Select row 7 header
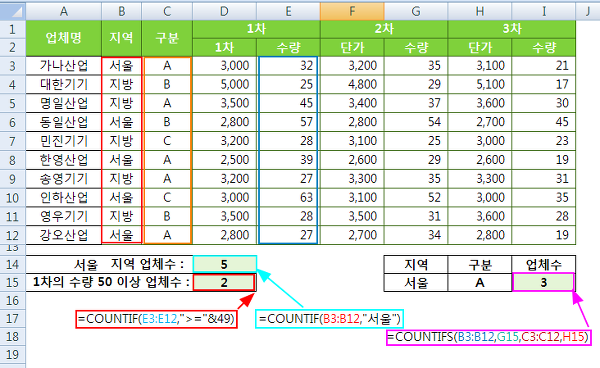 pos(13,141)
